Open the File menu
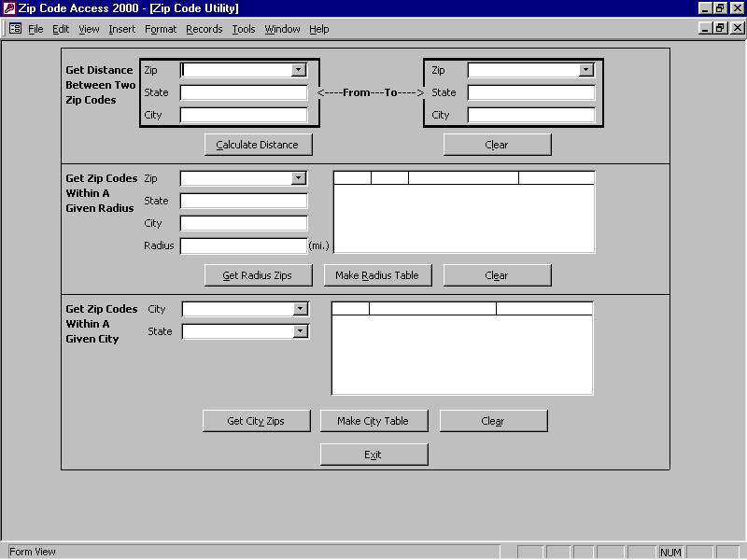747x560 pixels. pyautogui.click(x=35, y=29)
